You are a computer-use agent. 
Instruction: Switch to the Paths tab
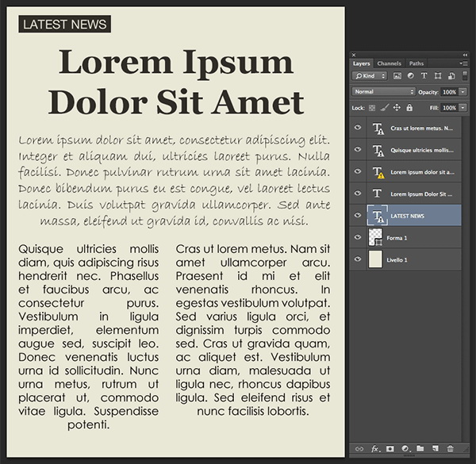(x=416, y=63)
